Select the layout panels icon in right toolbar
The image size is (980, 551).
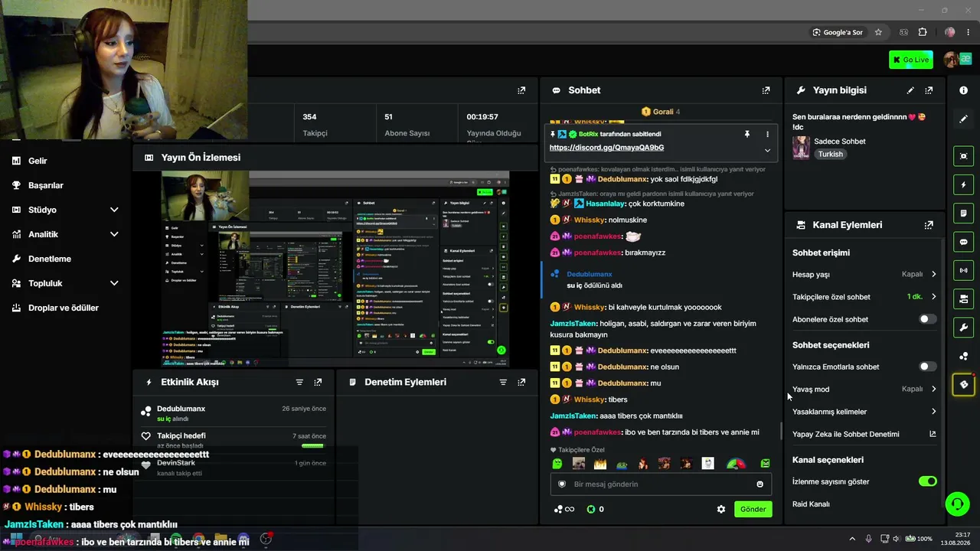963,298
